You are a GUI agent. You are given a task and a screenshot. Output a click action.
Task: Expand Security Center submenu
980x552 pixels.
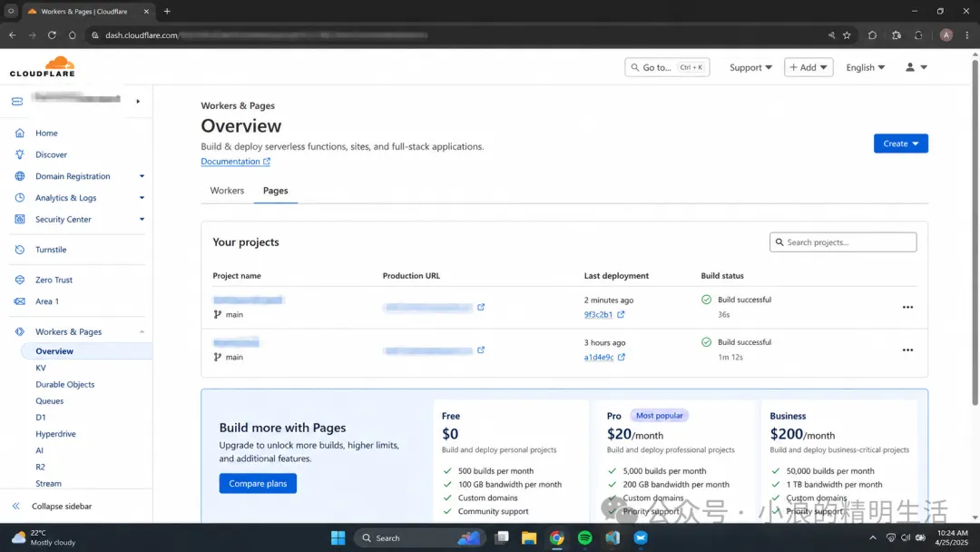coord(142,220)
